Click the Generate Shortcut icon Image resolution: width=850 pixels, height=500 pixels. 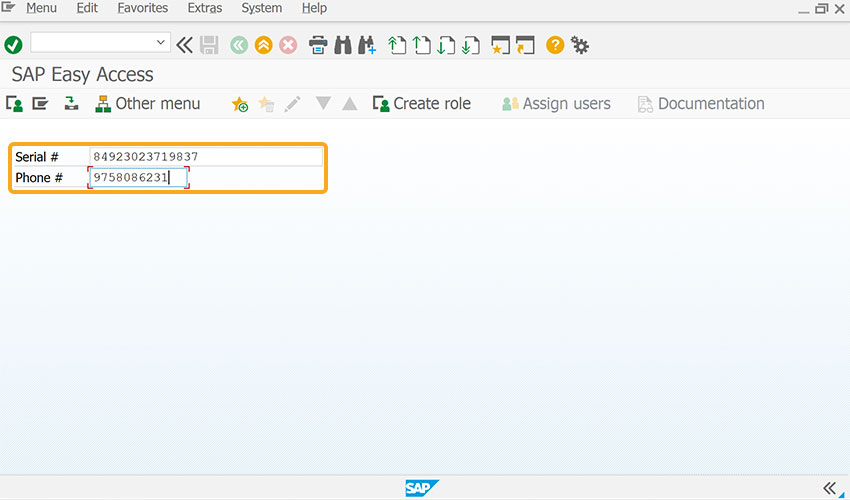(525, 45)
